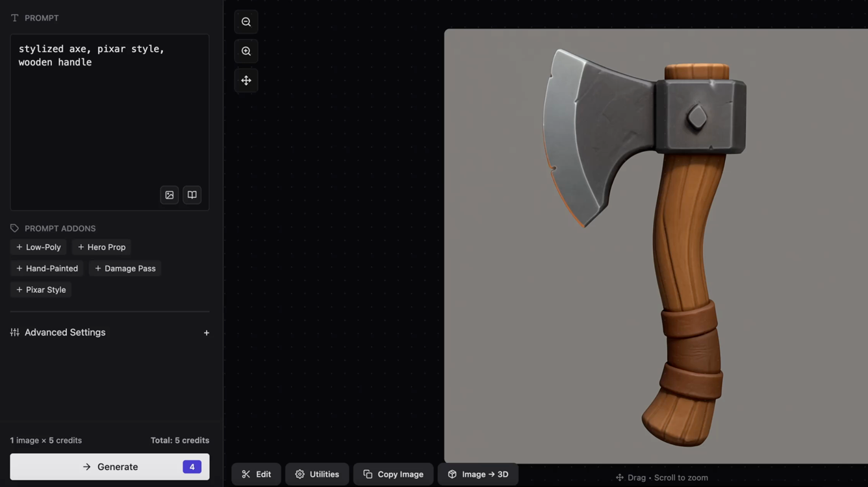The width and height of the screenshot is (868, 487).
Task: Click the PROMPT section heading
Action: [42, 18]
